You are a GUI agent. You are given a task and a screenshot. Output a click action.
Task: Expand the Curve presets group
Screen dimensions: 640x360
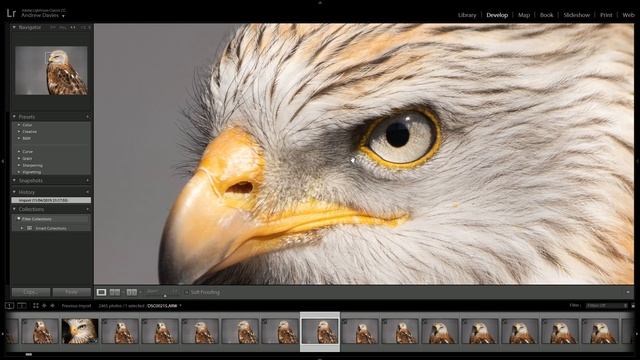coord(19,151)
